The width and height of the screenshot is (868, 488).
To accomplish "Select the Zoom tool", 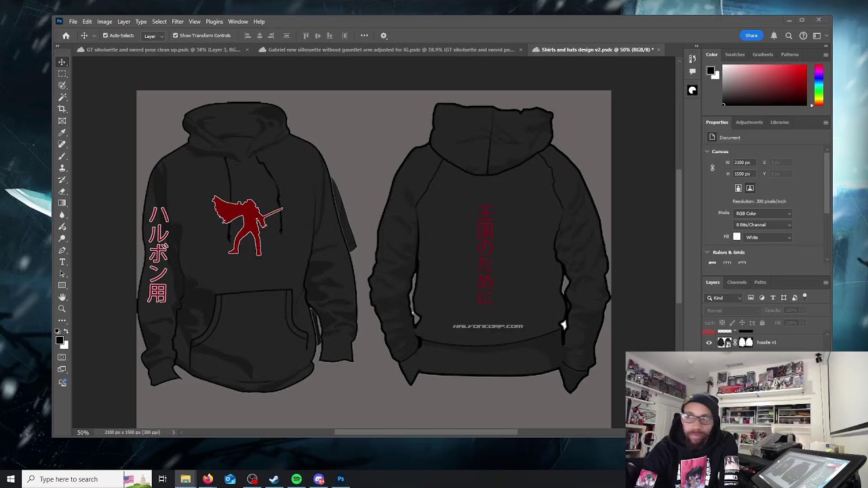I will (62, 308).
